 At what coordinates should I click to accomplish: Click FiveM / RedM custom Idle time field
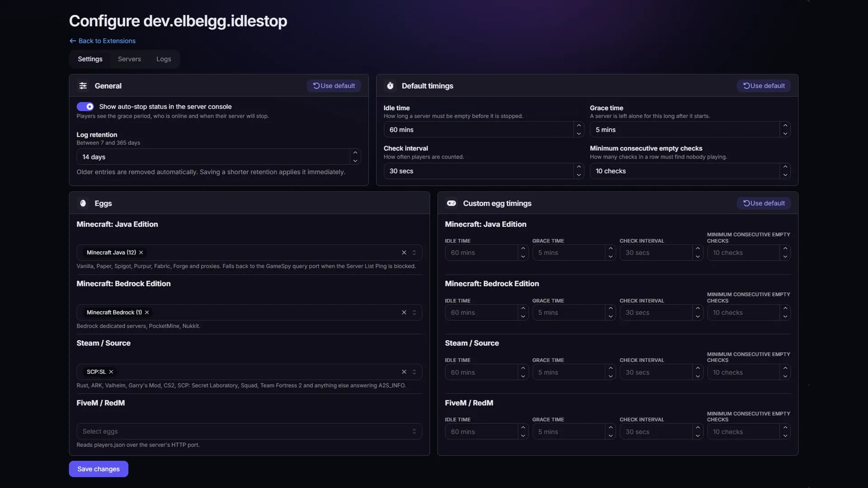point(481,432)
